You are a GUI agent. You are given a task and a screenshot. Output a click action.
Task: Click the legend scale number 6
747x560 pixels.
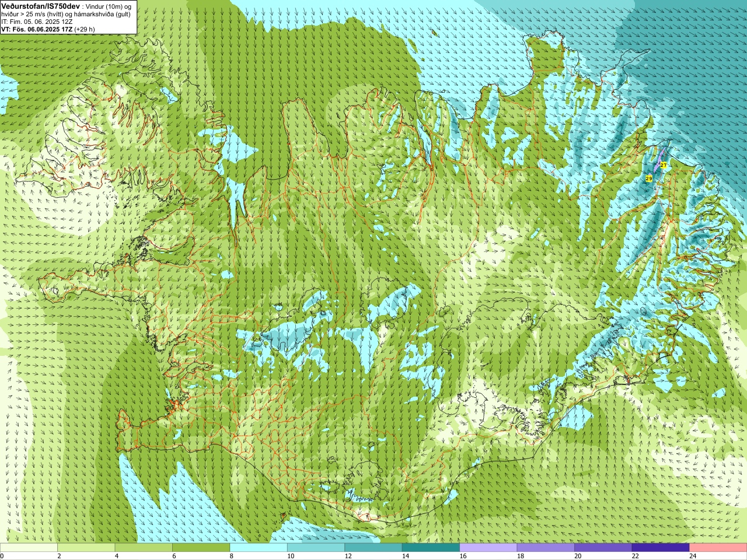click(x=174, y=556)
